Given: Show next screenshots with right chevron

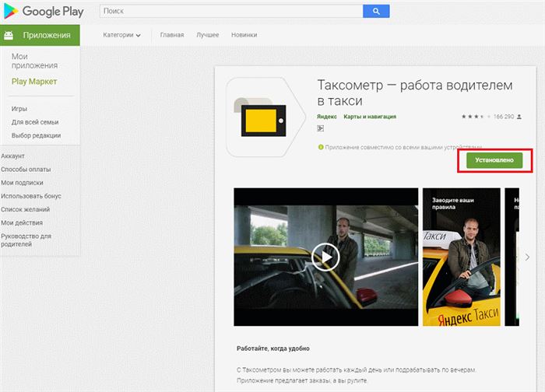Looking at the screenshot, I should [x=528, y=257].
